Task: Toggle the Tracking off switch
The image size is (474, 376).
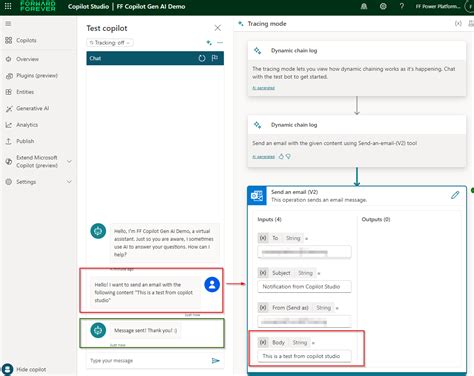Action: pyautogui.click(x=110, y=43)
